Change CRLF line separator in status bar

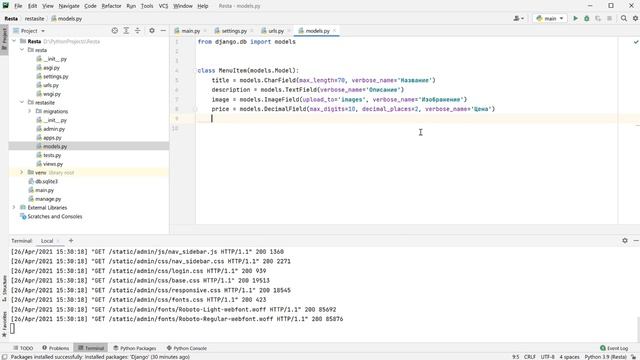[529, 357]
